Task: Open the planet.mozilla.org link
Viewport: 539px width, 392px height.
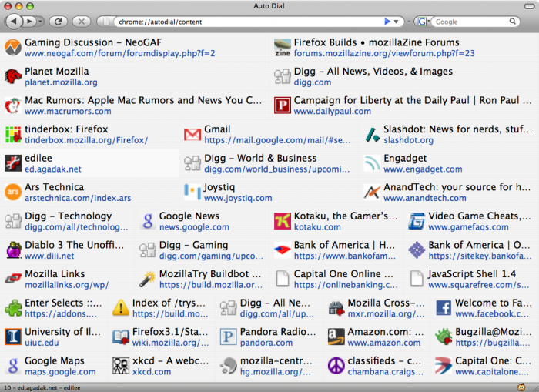Action: 61,82
